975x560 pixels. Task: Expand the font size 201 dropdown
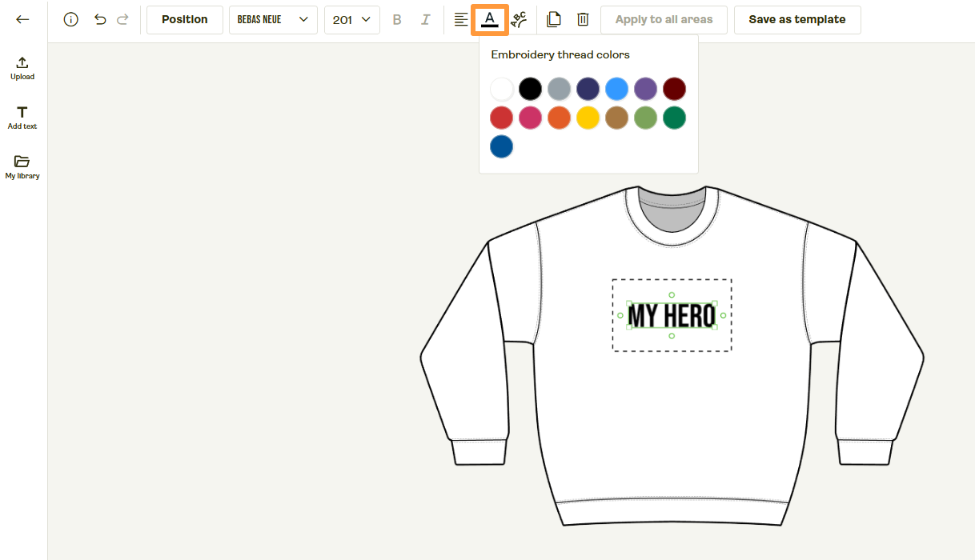(x=351, y=19)
